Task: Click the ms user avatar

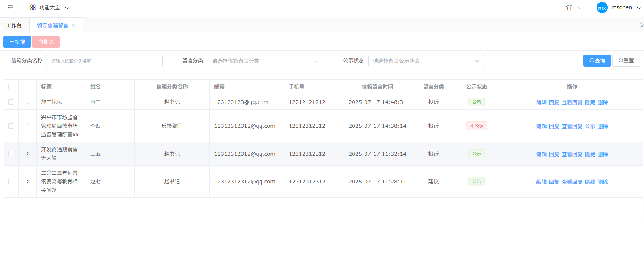Action: (x=602, y=8)
